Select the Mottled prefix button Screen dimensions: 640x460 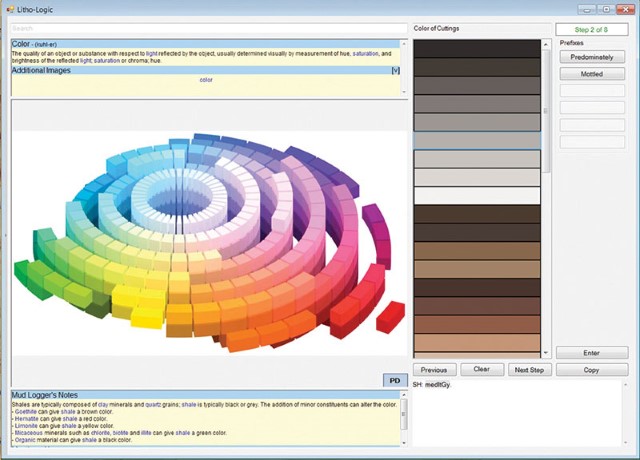pos(592,74)
